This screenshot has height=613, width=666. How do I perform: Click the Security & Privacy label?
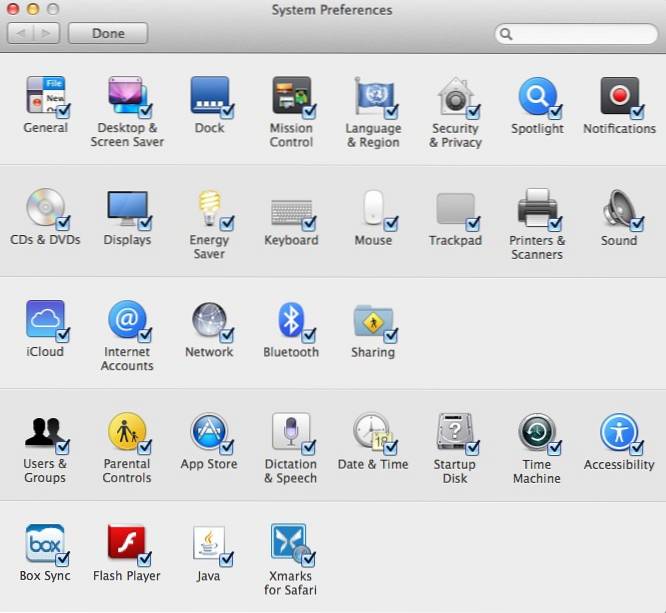455,135
